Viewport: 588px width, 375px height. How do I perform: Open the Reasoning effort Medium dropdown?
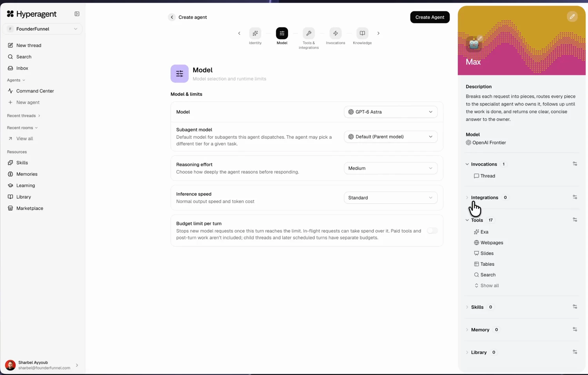(x=390, y=168)
